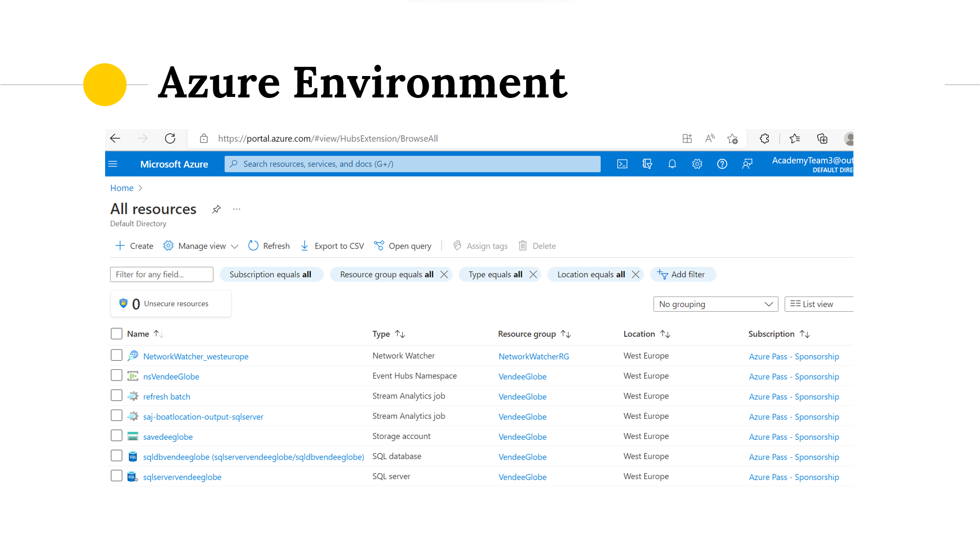
Task: Check the saj-boatlocation-output-sqlserver row checkbox
Action: (x=116, y=415)
